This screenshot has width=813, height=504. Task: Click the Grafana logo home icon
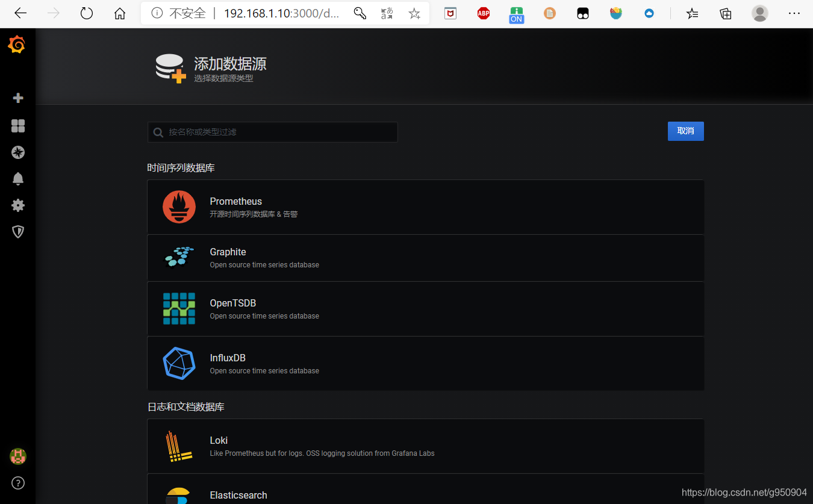[x=17, y=45]
